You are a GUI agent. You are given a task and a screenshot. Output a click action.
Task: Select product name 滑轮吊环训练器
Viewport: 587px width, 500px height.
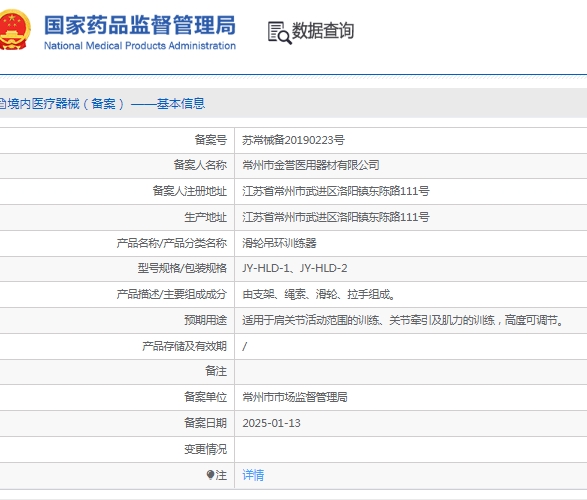(279, 243)
